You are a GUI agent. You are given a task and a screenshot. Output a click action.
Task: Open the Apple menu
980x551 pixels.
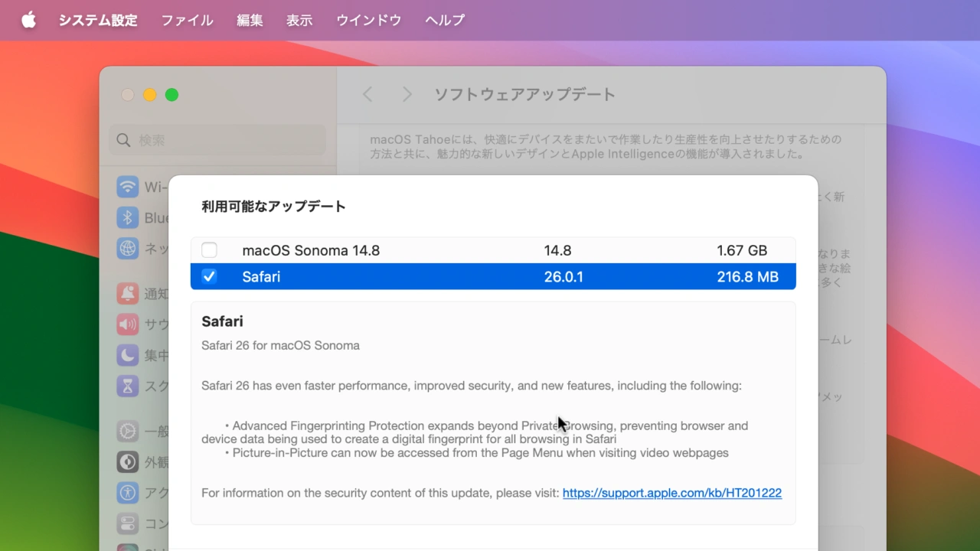point(28,20)
